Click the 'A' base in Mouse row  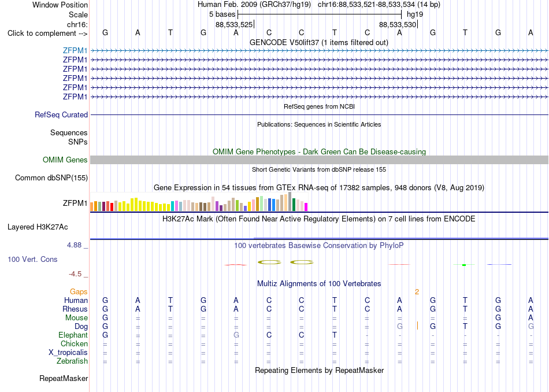pyautogui.click(x=531, y=318)
